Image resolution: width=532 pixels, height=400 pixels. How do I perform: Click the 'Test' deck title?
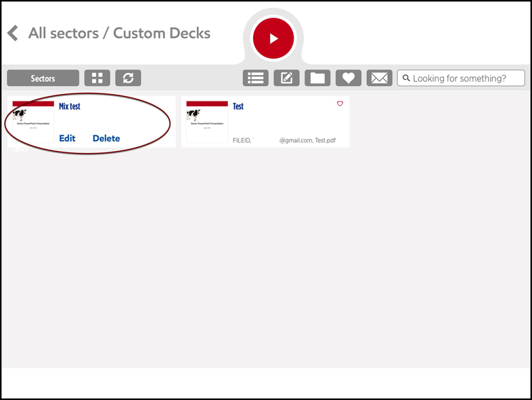coord(238,106)
